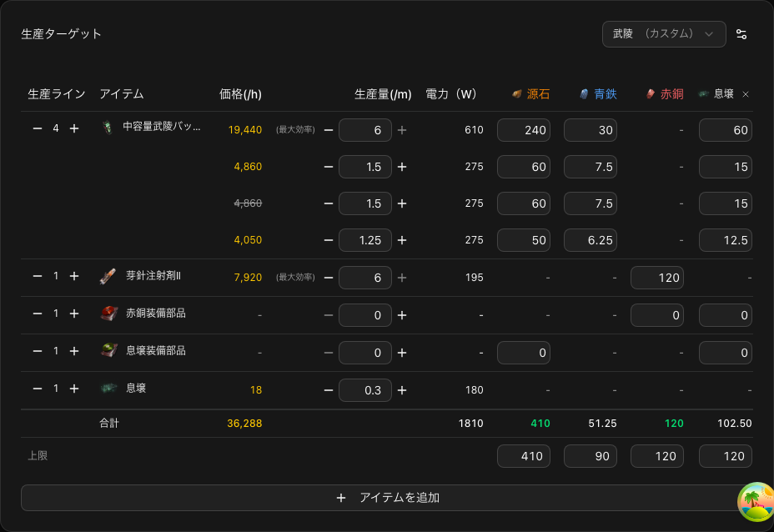
Task: Increase 芽針注射剤II output rate
Action: pos(402,278)
